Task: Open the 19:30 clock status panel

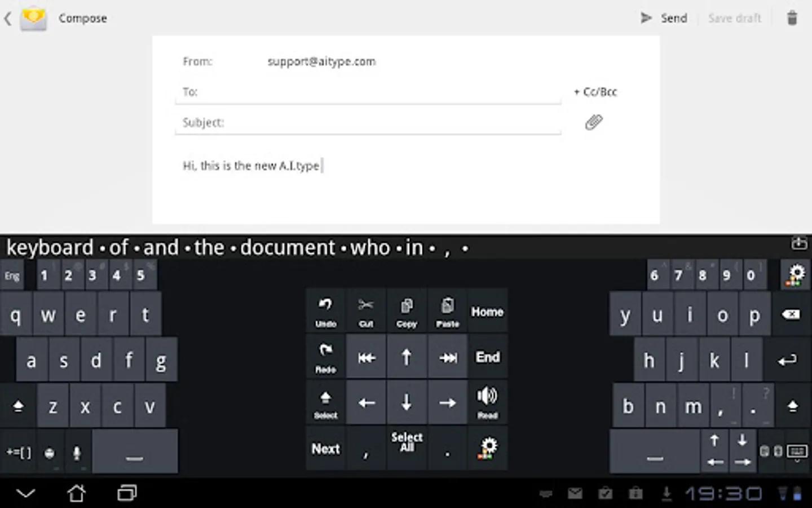Action: [723, 494]
